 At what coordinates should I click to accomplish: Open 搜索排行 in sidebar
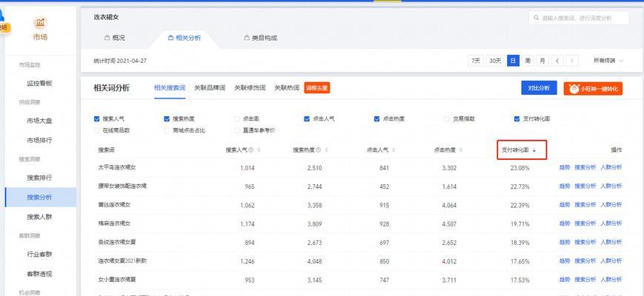(x=40, y=178)
